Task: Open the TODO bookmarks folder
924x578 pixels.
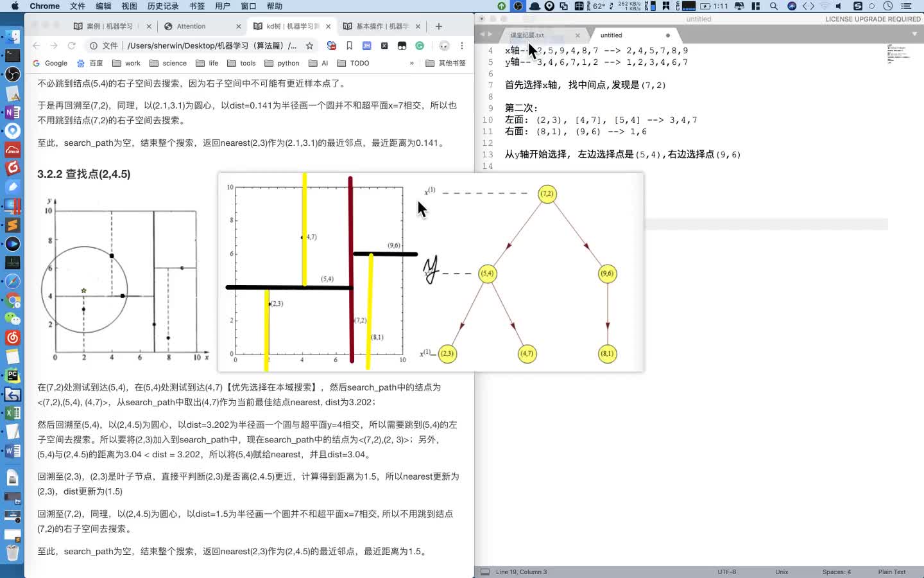Action: [353, 63]
